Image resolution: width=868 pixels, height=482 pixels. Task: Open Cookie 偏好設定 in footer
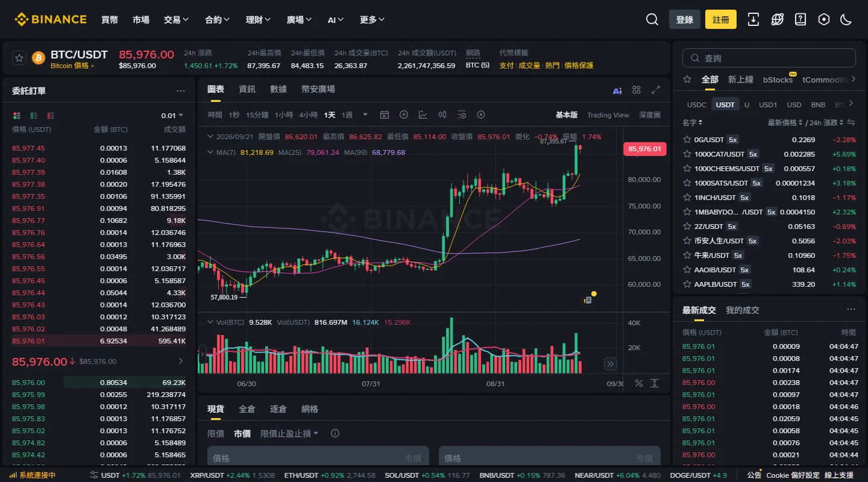793,475
